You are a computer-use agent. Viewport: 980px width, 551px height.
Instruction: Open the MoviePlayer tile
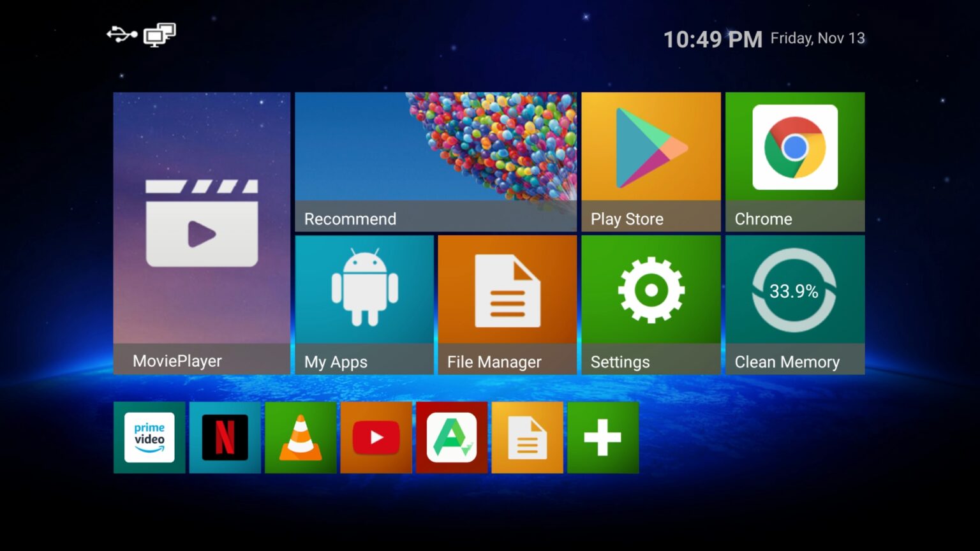(201, 230)
